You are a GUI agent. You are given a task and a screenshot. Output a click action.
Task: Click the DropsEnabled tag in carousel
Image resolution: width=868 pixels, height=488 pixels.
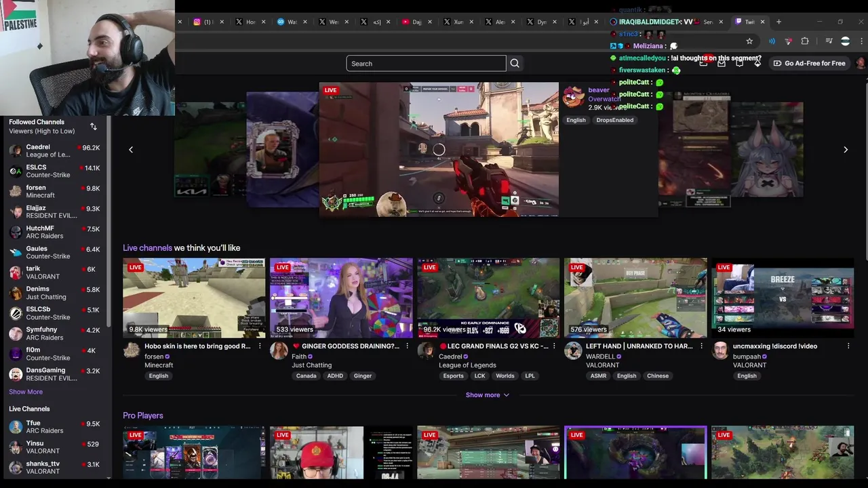615,120
